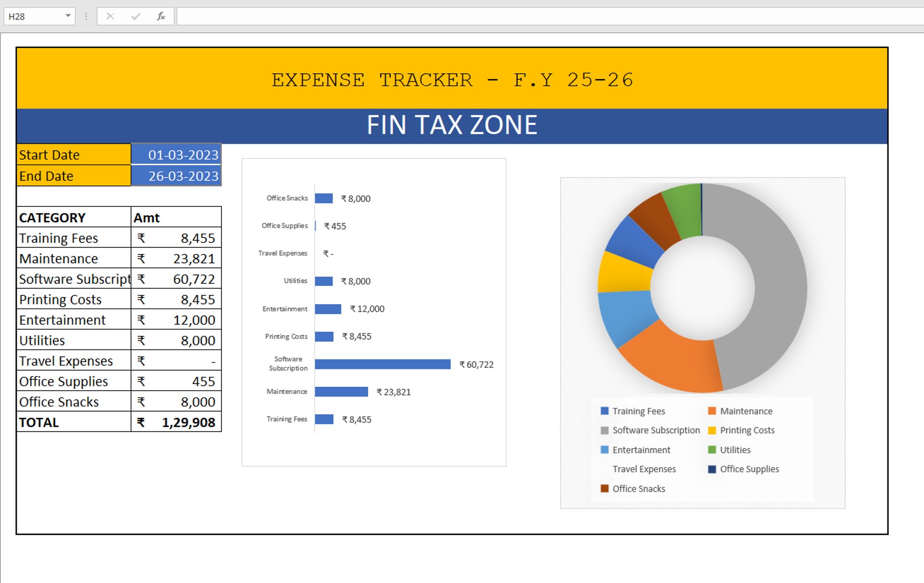924x583 pixels.
Task: Click the Maintenance orange legend swatch
Action: (x=712, y=411)
